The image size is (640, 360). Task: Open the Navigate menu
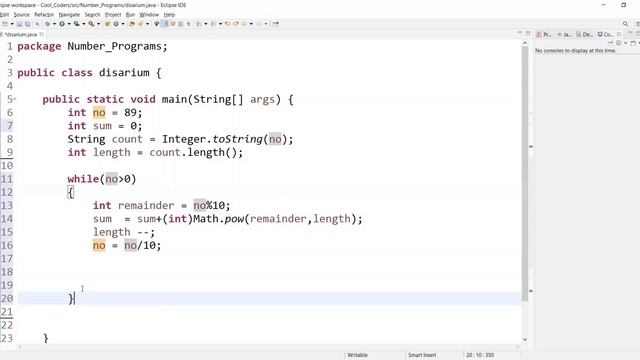pyautogui.click(x=69, y=14)
